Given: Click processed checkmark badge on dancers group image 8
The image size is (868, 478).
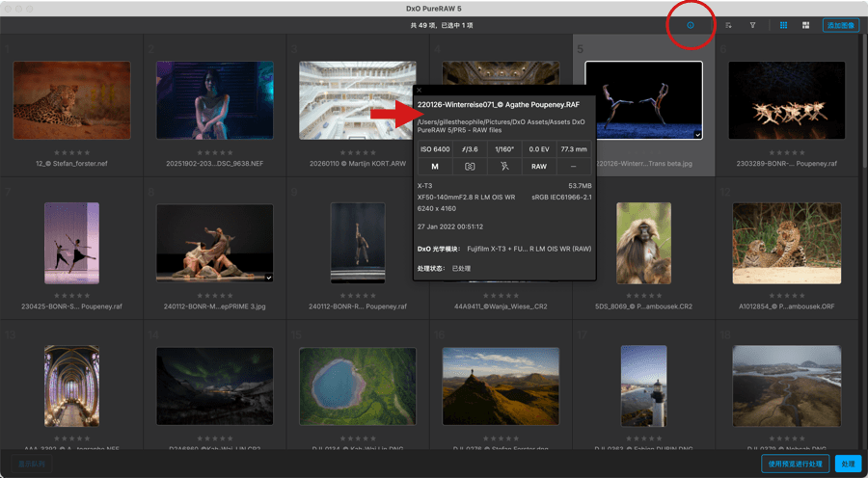Looking at the screenshot, I should coord(268,278).
